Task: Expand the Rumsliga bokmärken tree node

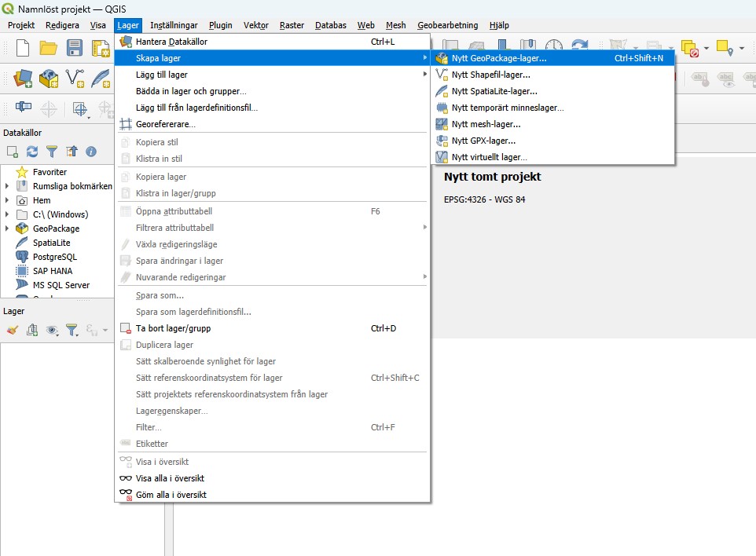Action: pos(7,186)
